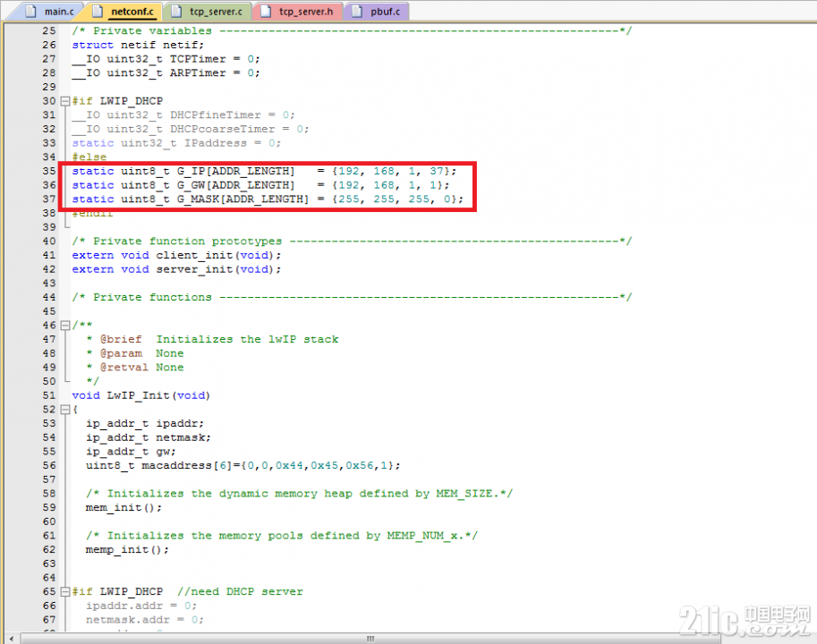The width and height of the screenshot is (817, 644).
Task: Click the horizontal scrollbar thumb
Action: 370,639
